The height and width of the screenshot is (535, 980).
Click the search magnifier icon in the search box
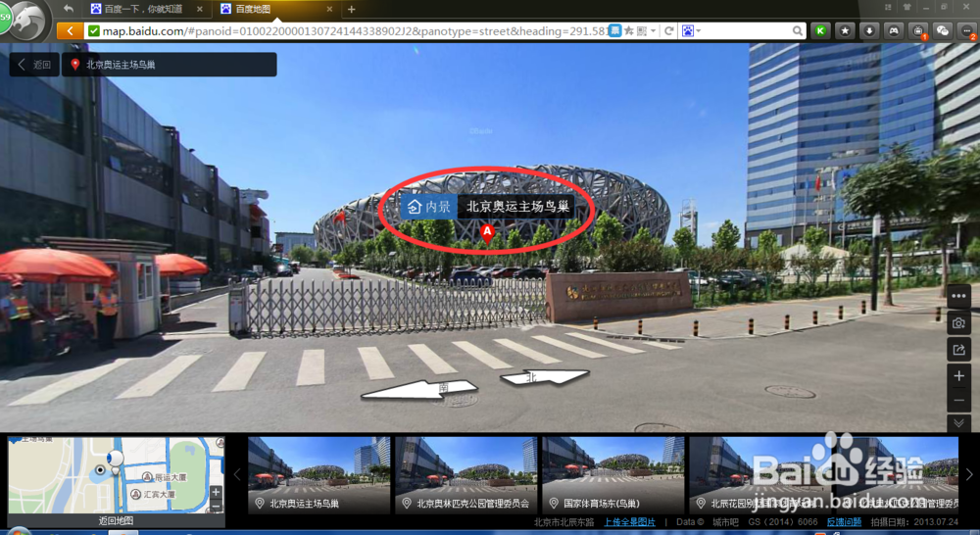797,30
